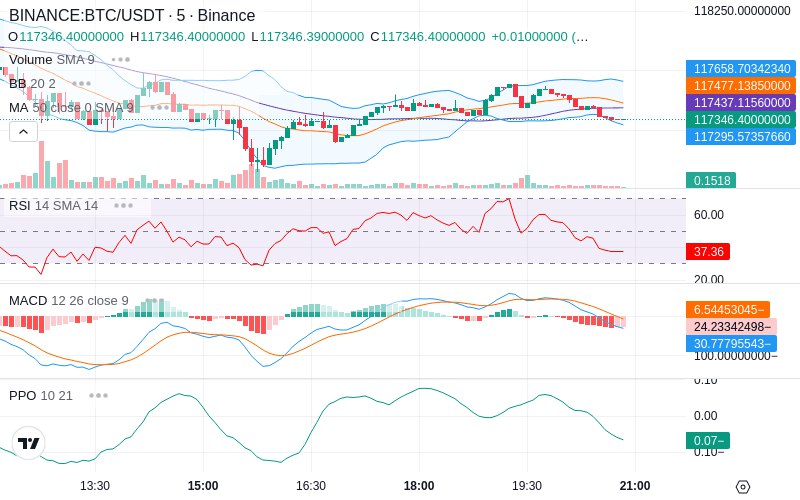The image size is (800, 500).
Task: Click the 19:30 time axis label
Action: (527, 486)
